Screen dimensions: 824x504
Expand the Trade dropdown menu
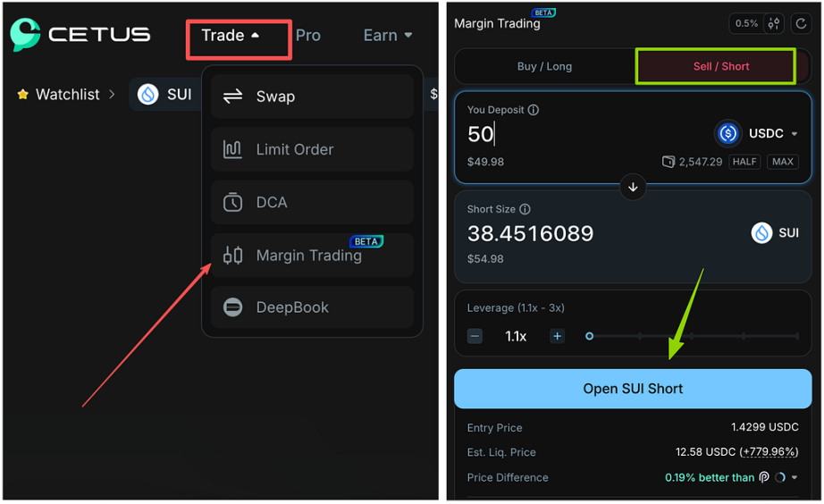(x=231, y=36)
